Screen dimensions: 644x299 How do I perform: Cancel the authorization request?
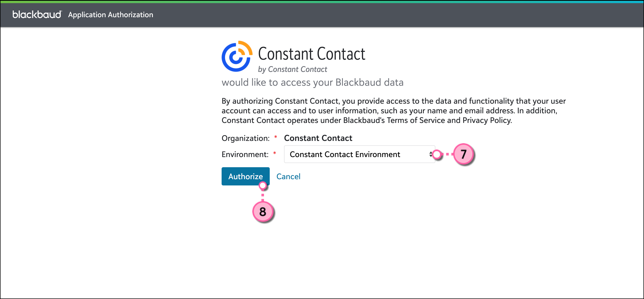[x=288, y=177]
